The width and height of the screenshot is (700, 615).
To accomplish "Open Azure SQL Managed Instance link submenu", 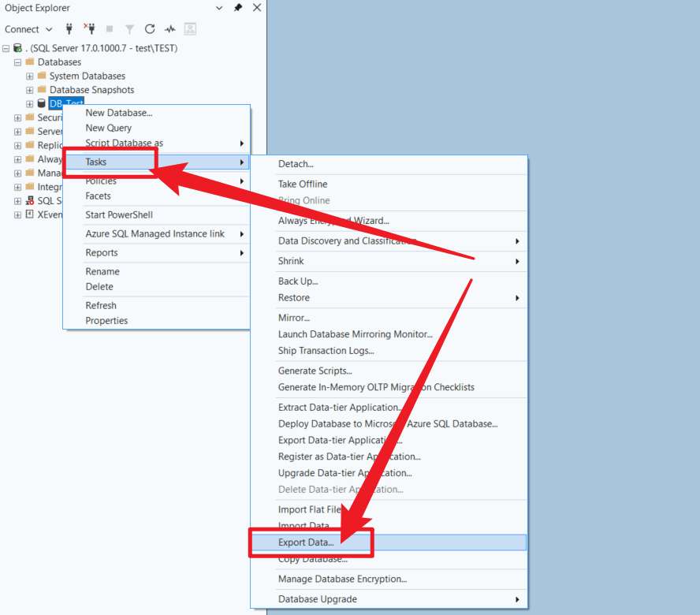I will click(x=156, y=234).
